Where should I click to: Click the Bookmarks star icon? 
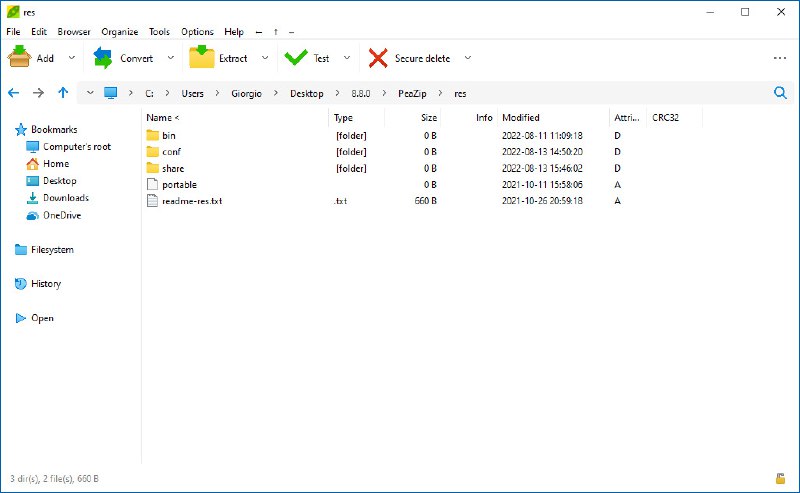click(x=20, y=130)
